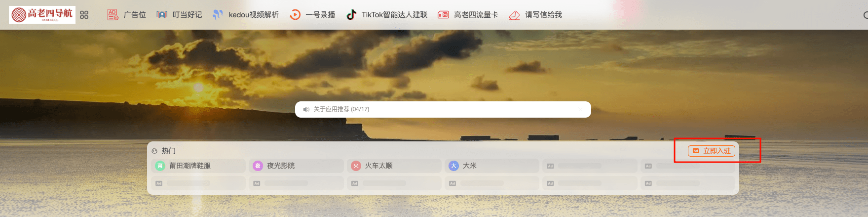
Task: Click the AD icon beside 广告位
Action: 113,15
